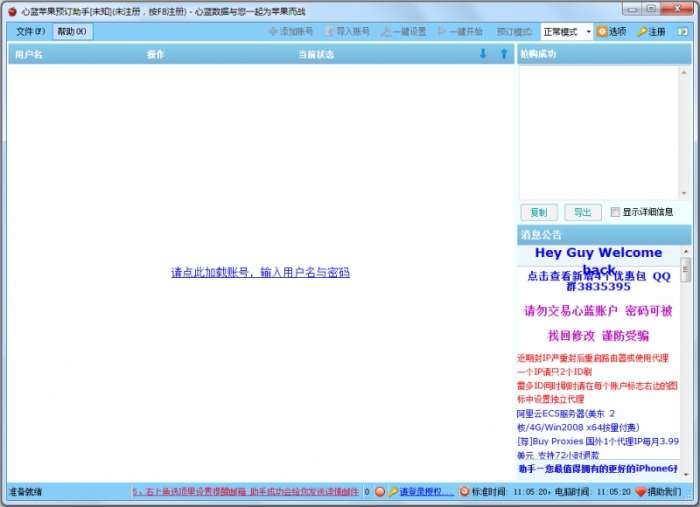Click the 导出 export button
Screen dimensions: 700x507
pyautogui.click(x=582, y=212)
